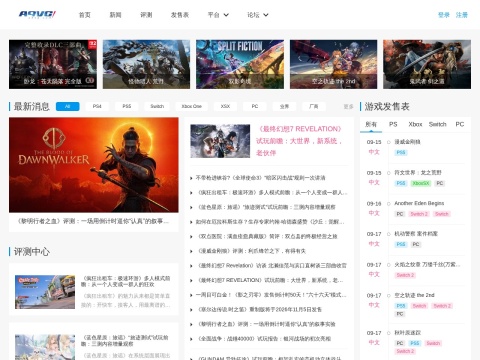The width and height of the screenshot is (480, 360).
Task: Open the pink 最终幻想7 REVELATION headline
Action: 299,141
